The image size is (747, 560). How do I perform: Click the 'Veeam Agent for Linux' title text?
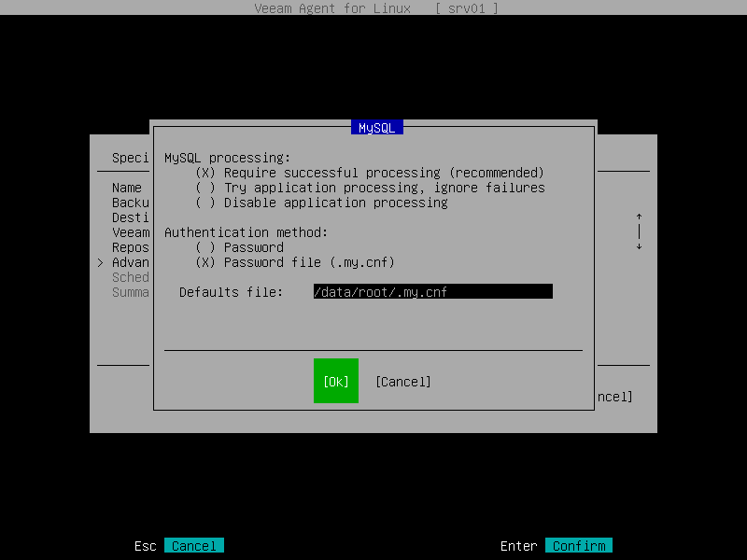[x=332, y=8]
